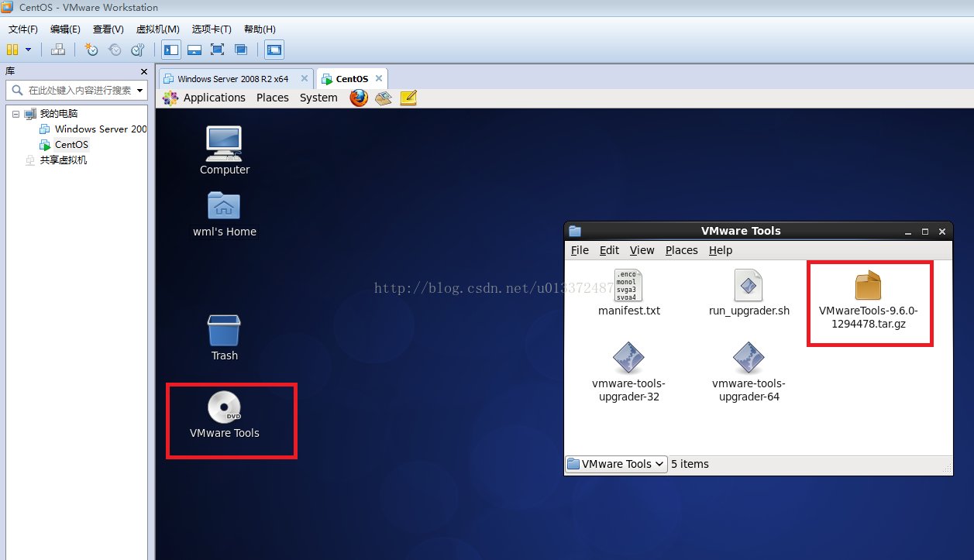
Task: Launch the mail client panel icon
Action: (x=384, y=98)
